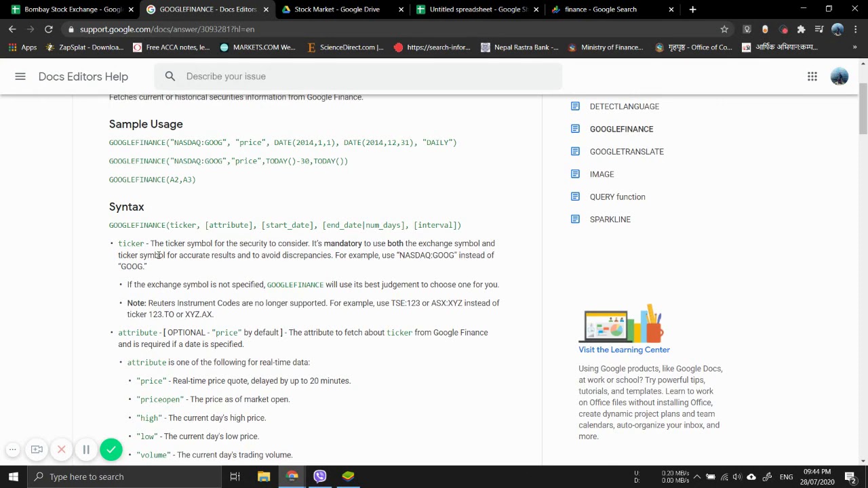The width and height of the screenshot is (868, 488).
Task: Visit the Learning Center link
Action: click(x=624, y=350)
